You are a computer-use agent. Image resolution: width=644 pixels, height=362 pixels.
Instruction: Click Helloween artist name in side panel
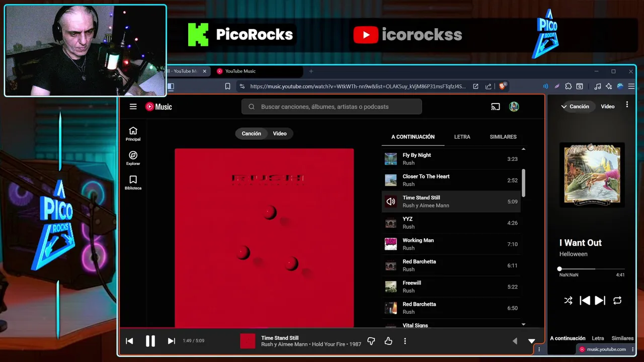574,254
